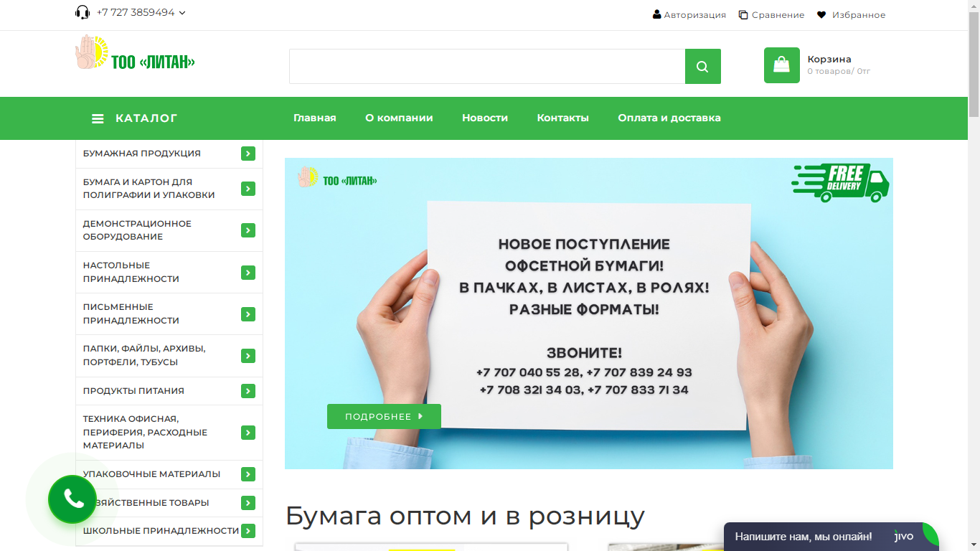Click the search magnifying glass icon
Image resolution: width=980 pixels, height=551 pixels.
702,66
